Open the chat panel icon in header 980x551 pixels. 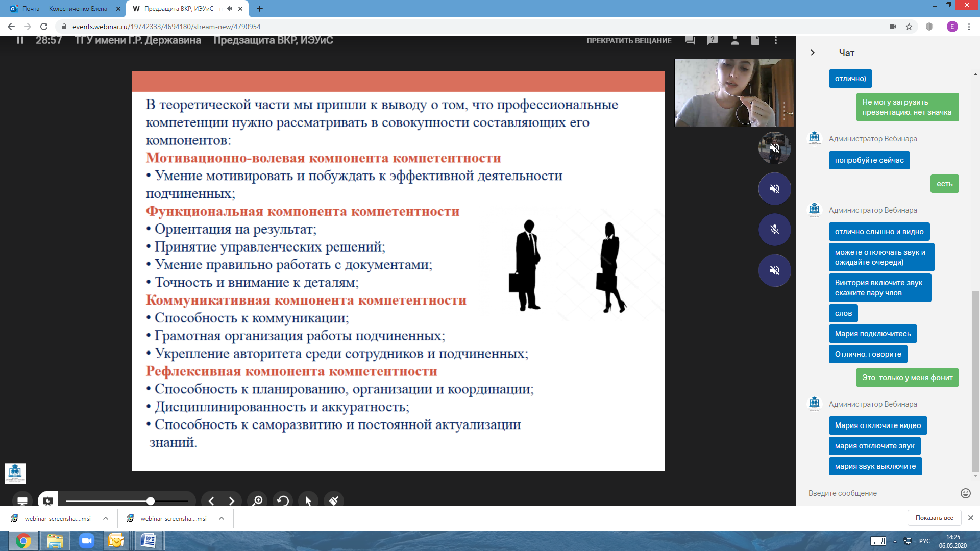(690, 40)
